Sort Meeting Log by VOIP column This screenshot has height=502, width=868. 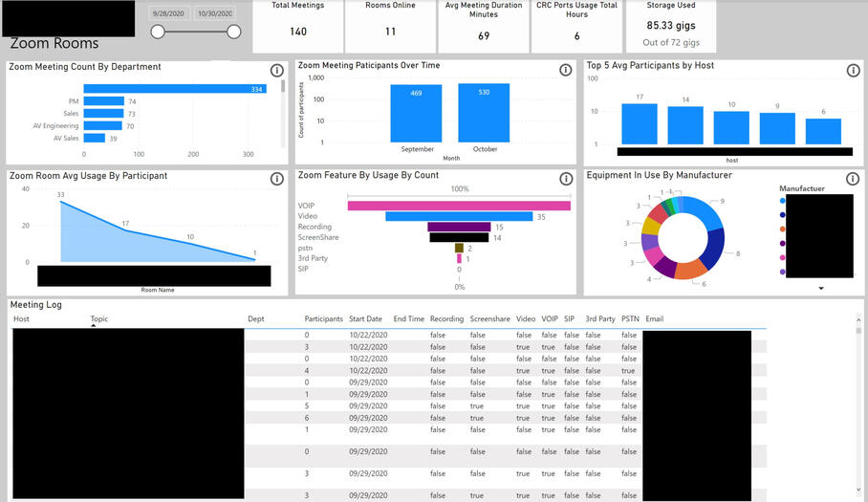tap(550, 318)
